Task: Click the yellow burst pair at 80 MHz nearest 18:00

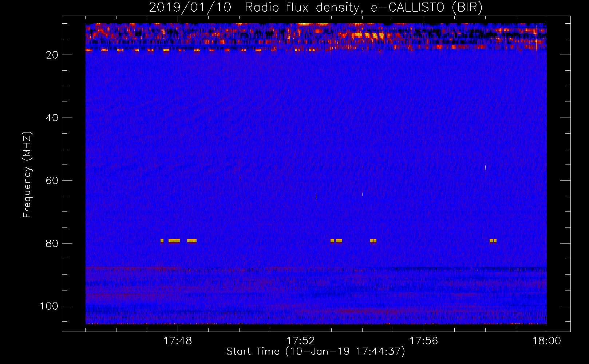Action: pyautogui.click(x=493, y=241)
